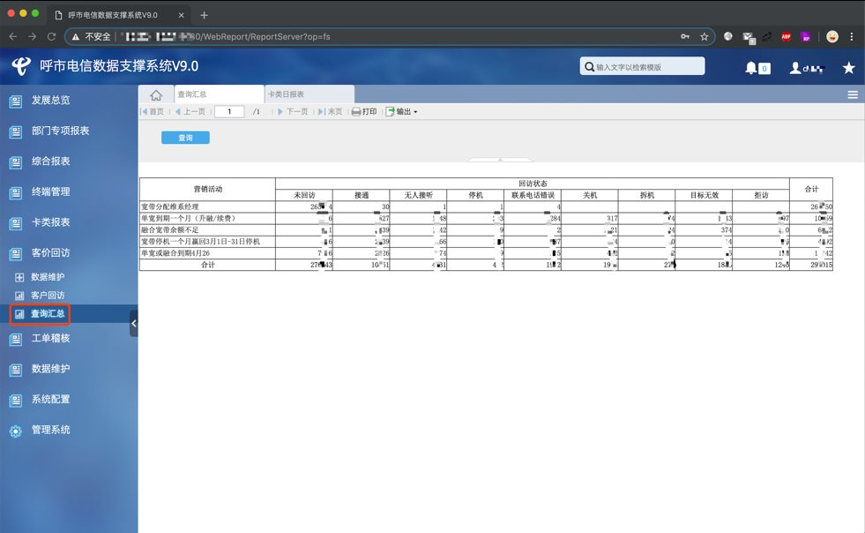This screenshot has height=533, width=865.
Task: Go to first page with 首页
Action: (153, 111)
